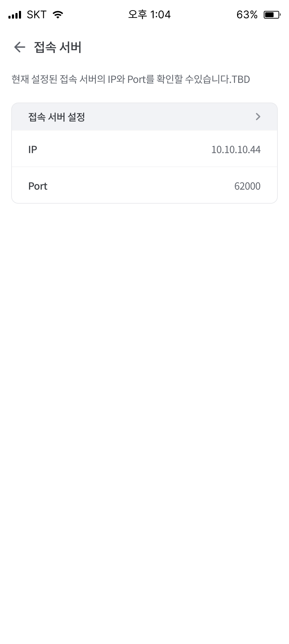Viewport: 289px width, 644px height.
Task: Tap the 오후 1:04 clock display
Action: pos(149,15)
